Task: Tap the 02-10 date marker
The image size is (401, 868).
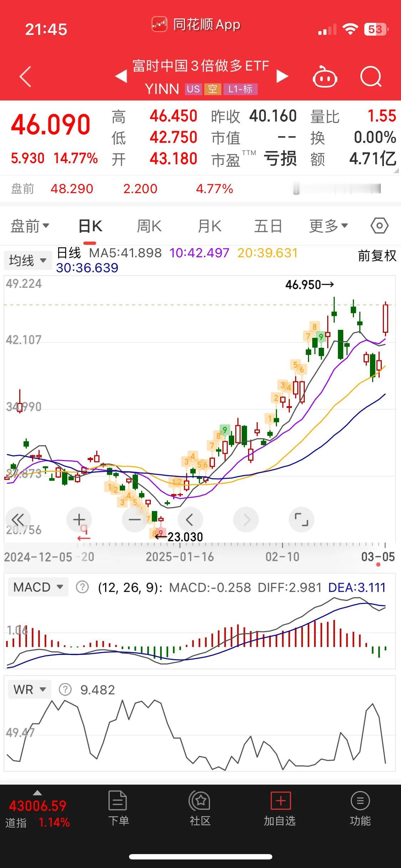Action: pos(282,557)
